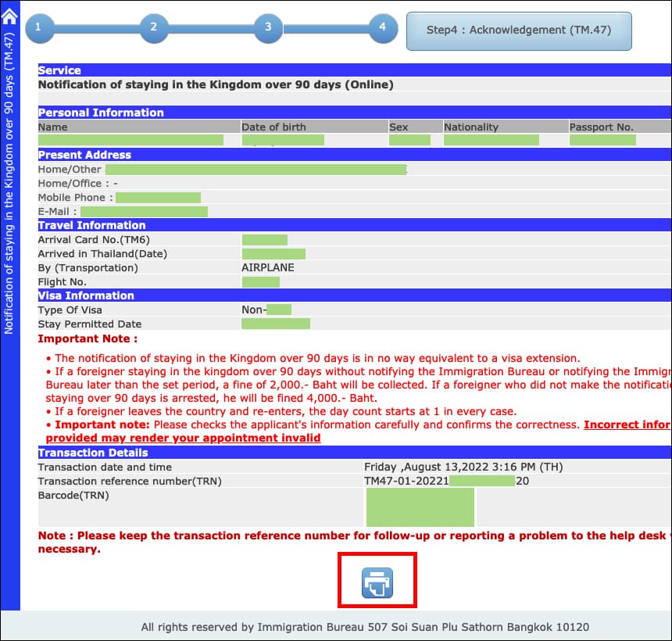Click the 'AIRPLANE' transportation value
The width and height of the screenshot is (672, 641).
pos(268,267)
